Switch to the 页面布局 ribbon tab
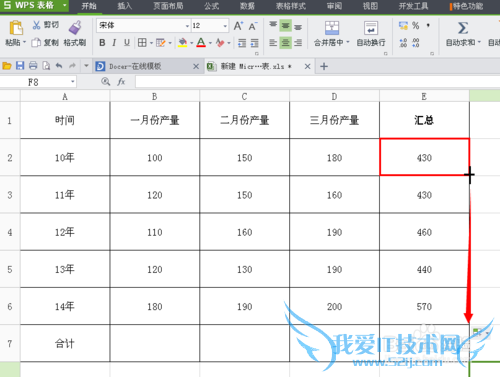The width and height of the screenshot is (500, 377). [x=168, y=6]
